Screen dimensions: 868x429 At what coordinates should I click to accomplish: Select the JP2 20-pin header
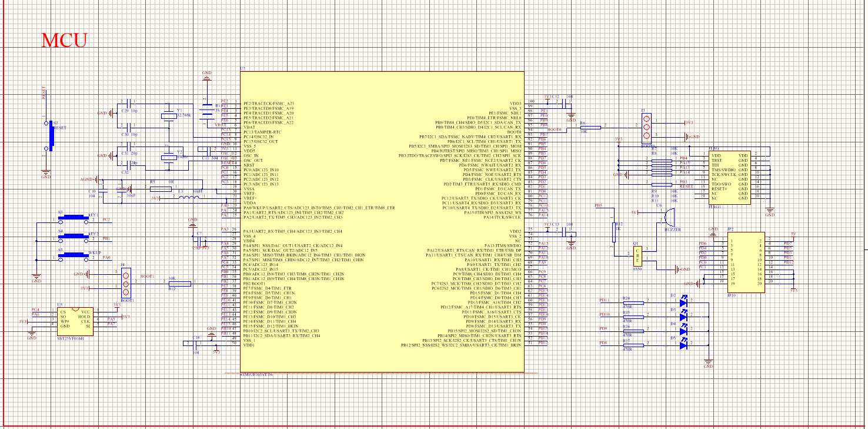[x=747, y=263]
